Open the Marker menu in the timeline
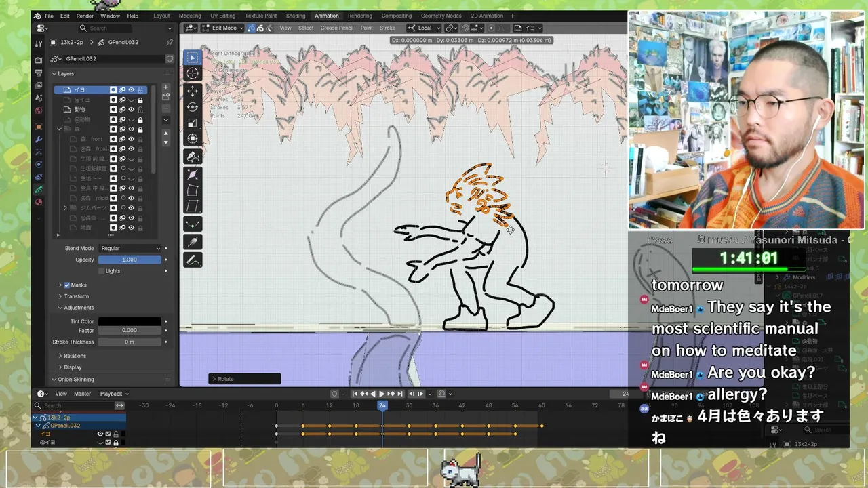This screenshot has height=488, width=868. pyautogui.click(x=82, y=394)
